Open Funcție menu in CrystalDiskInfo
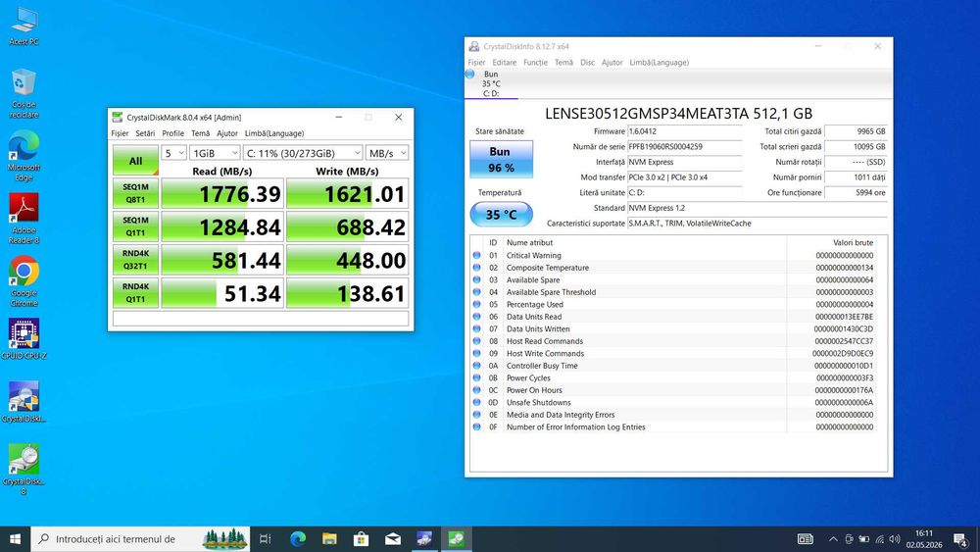The image size is (980, 552). click(536, 63)
